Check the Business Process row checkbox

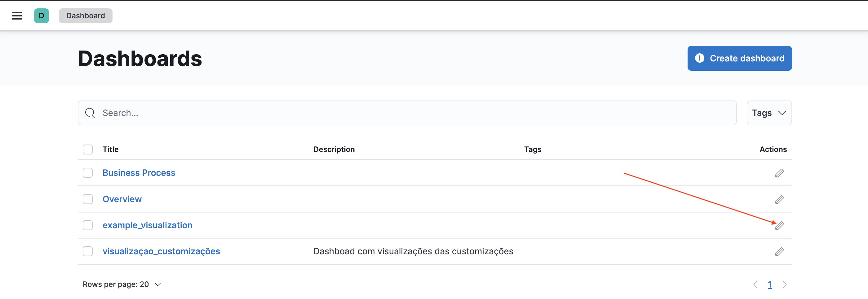tap(88, 173)
